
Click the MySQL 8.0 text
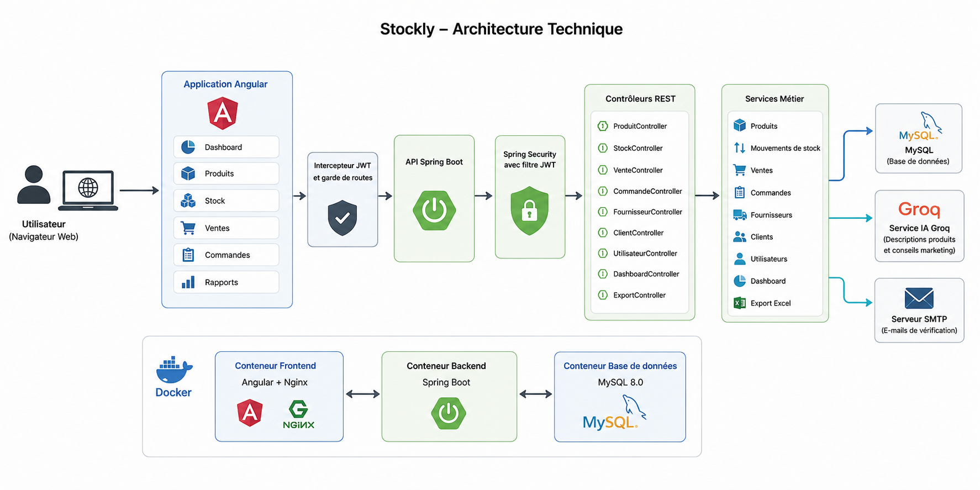pos(620,382)
